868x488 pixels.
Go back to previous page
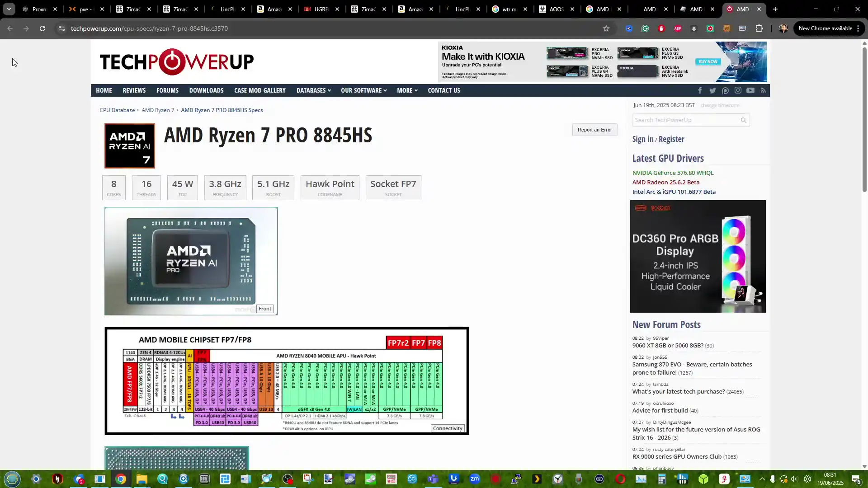[x=10, y=28]
